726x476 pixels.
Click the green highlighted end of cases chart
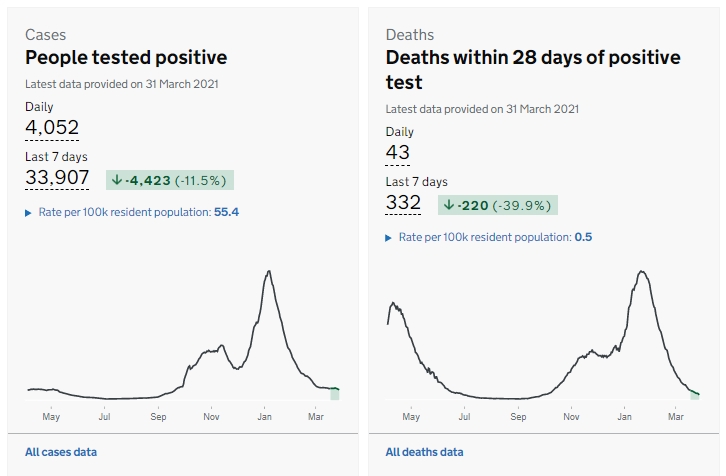(335, 393)
